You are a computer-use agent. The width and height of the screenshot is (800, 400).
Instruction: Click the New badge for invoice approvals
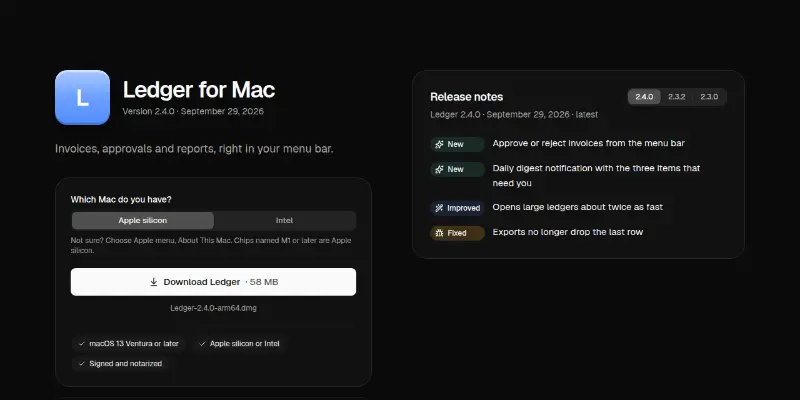(x=457, y=144)
